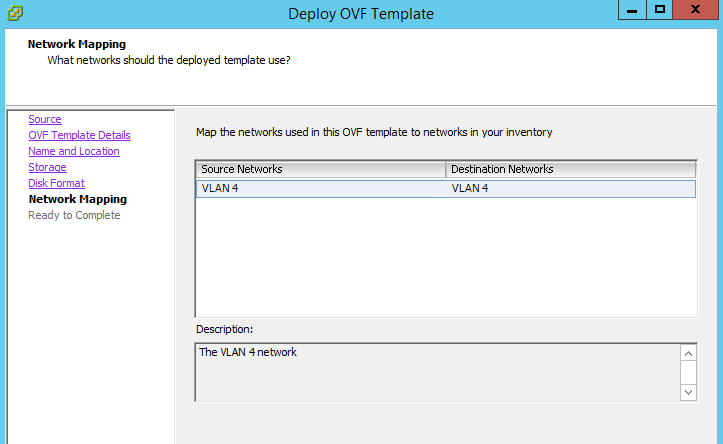The height and width of the screenshot is (444, 723).
Task: Sort by Destination Networks column header
Action: 571,169
